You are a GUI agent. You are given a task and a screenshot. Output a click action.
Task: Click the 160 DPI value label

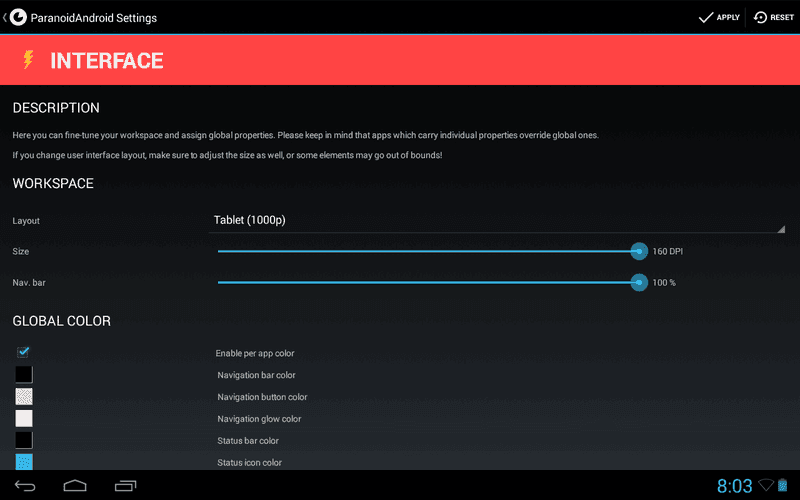(667, 252)
